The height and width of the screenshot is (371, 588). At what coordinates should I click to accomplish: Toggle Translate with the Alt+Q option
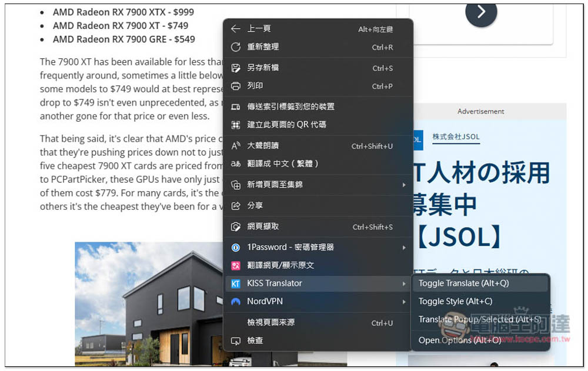[x=463, y=283]
